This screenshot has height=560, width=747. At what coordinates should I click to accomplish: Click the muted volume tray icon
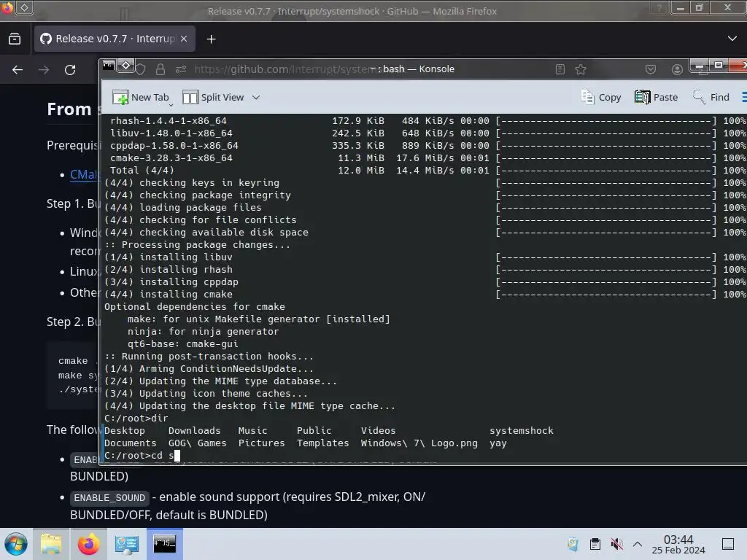click(x=616, y=544)
